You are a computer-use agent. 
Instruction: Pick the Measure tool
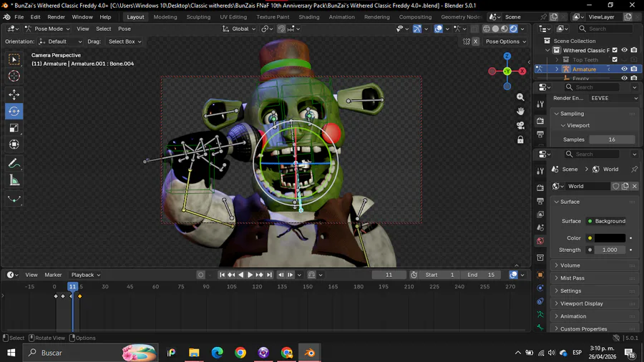click(x=14, y=181)
